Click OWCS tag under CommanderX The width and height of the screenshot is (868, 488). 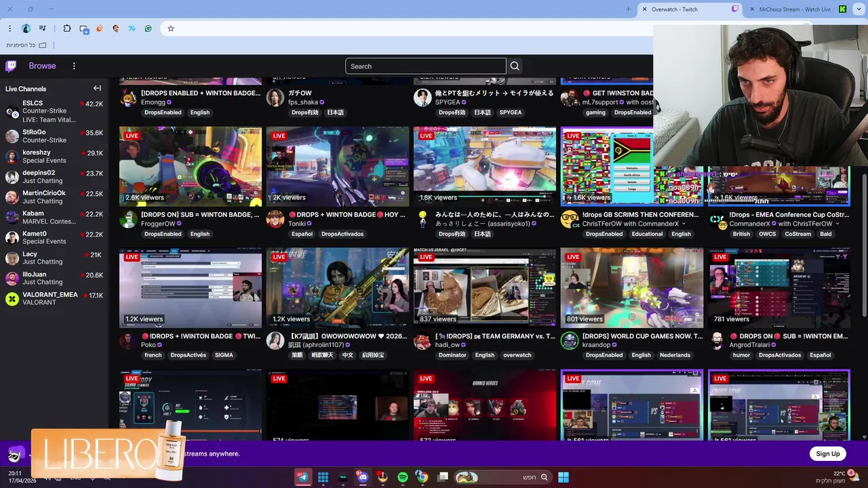767,234
